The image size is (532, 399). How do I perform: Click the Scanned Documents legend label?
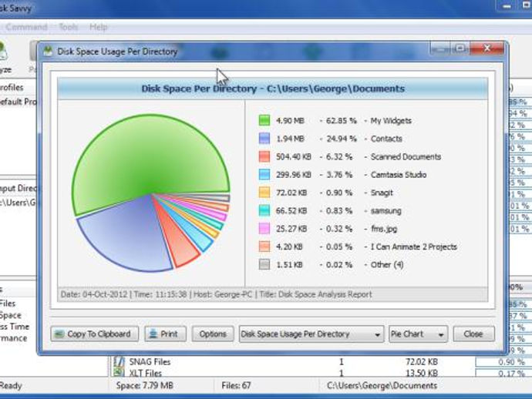(x=406, y=156)
